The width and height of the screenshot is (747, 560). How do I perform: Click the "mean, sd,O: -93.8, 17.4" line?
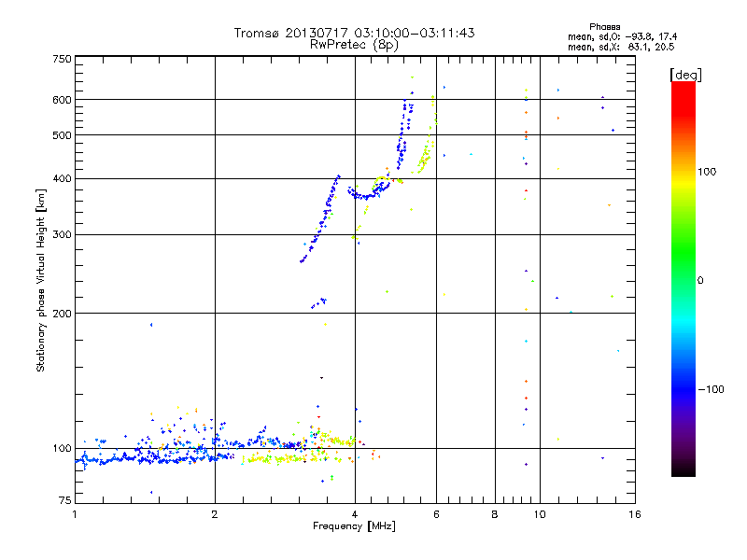click(x=622, y=36)
